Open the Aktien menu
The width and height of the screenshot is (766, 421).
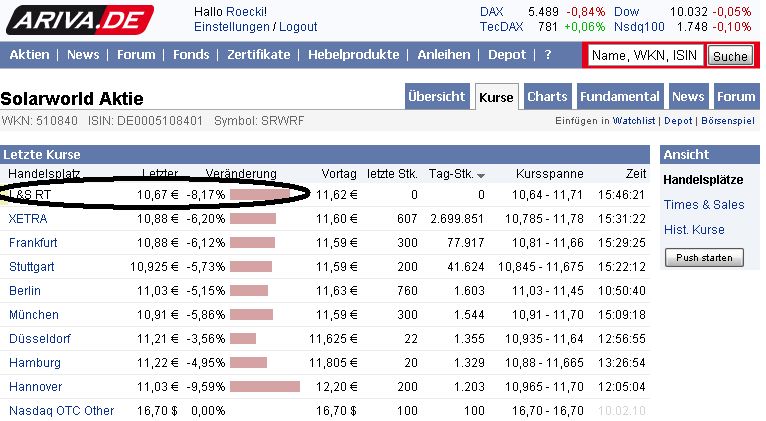pos(29,55)
